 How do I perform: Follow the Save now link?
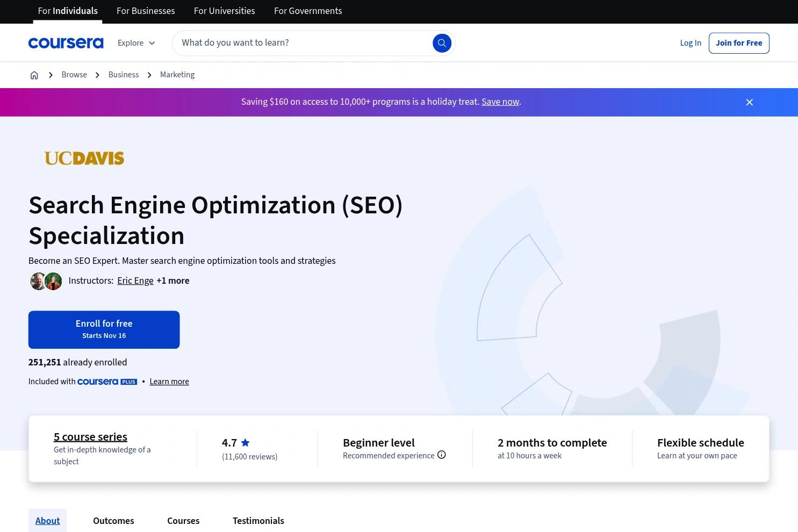(500, 102)
